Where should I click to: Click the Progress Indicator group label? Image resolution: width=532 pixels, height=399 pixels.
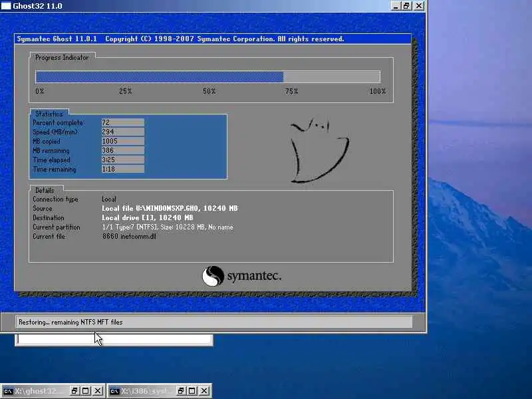pos(62,58)
